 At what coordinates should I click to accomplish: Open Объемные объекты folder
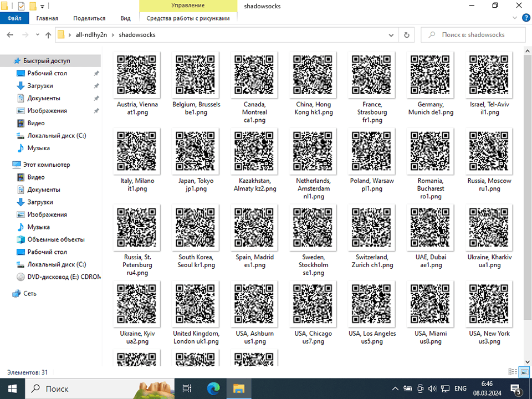click(x=56, y=239)
